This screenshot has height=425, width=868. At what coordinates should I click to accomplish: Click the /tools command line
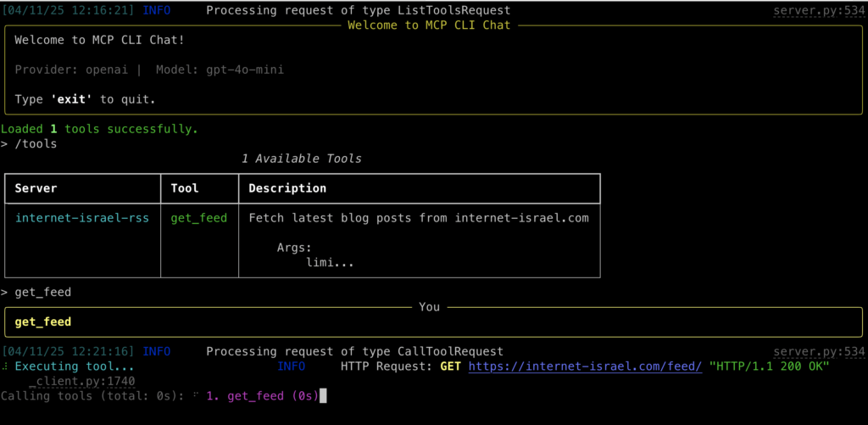(29, 144)
